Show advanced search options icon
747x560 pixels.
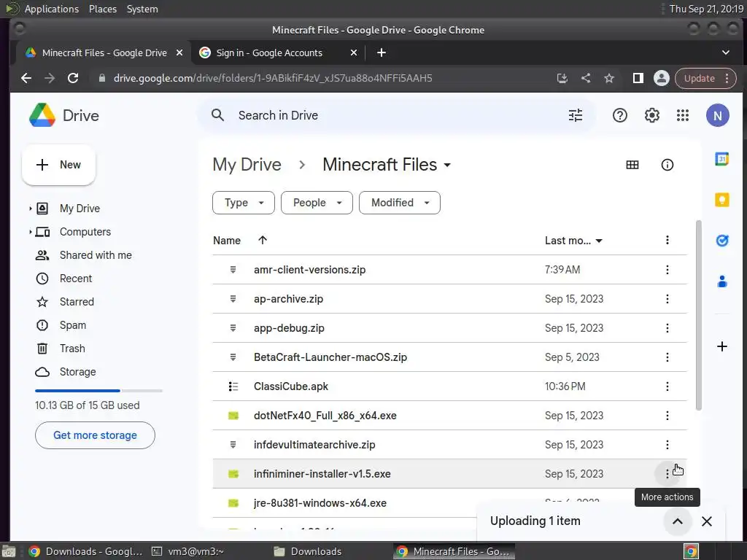point(576,115)
